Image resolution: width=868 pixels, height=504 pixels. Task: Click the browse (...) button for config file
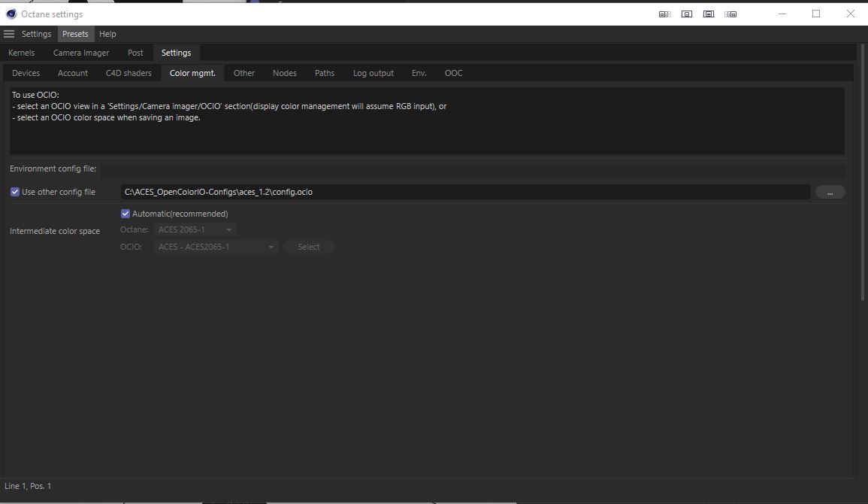pos(830,192)
